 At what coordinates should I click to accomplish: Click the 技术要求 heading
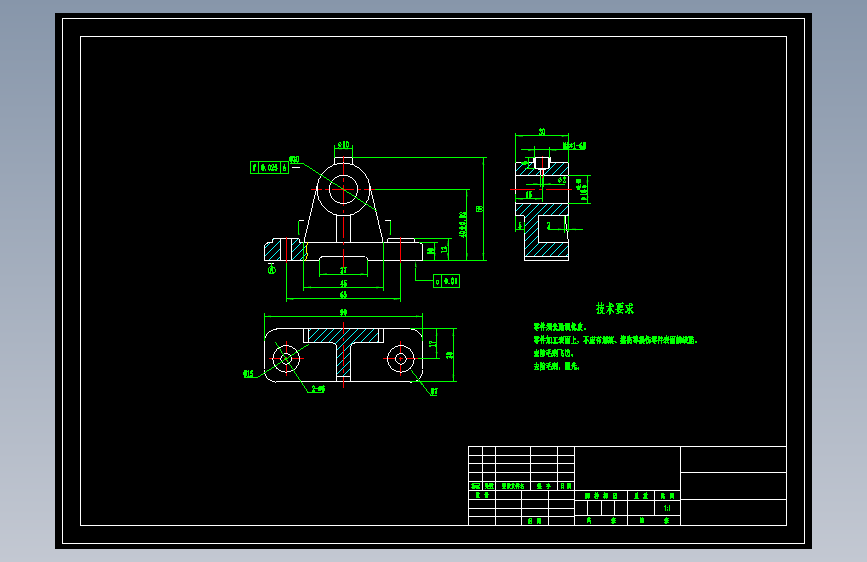coord(614,309)
